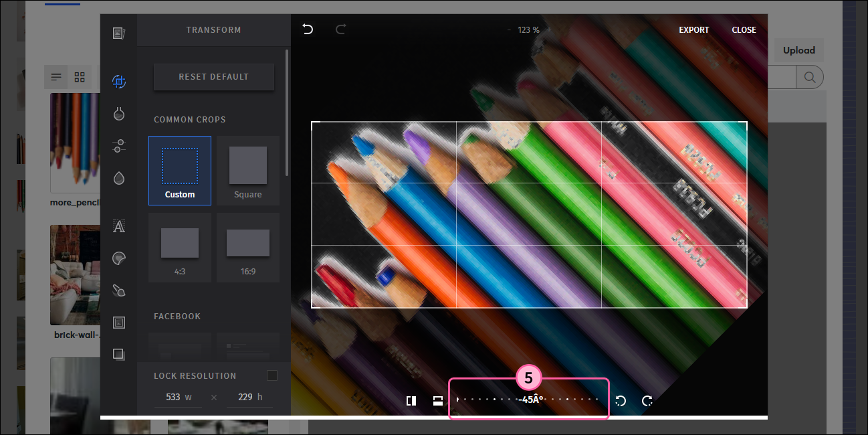
Task: Switch to grid view in media library
Action: click(x=80, y=77)
